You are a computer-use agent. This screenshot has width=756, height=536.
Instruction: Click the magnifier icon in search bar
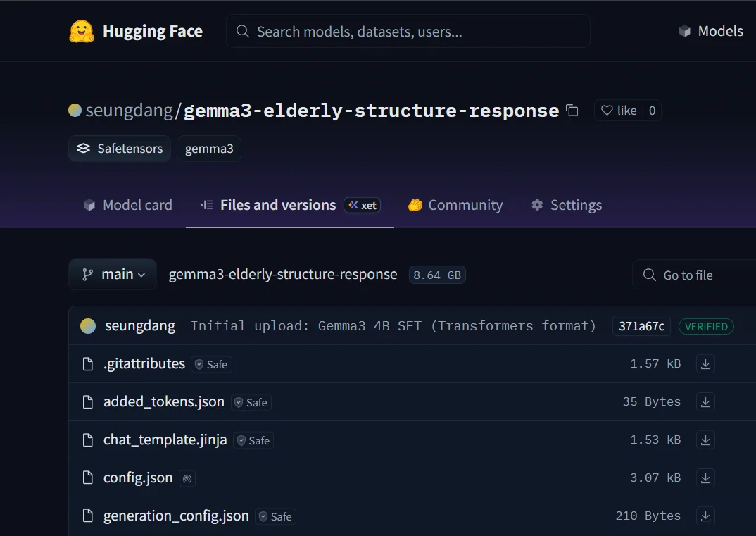point(243,32)
